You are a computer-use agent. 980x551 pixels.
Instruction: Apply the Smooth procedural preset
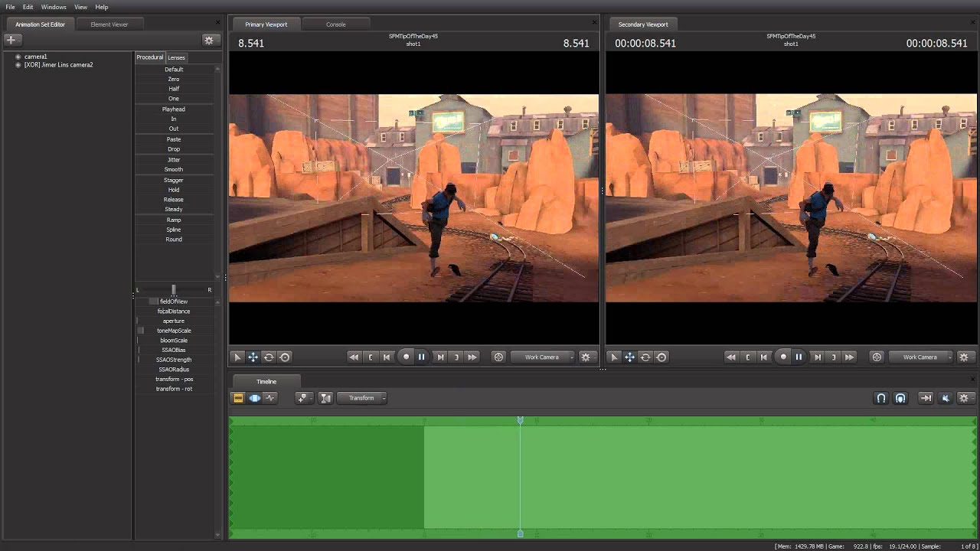174,169
